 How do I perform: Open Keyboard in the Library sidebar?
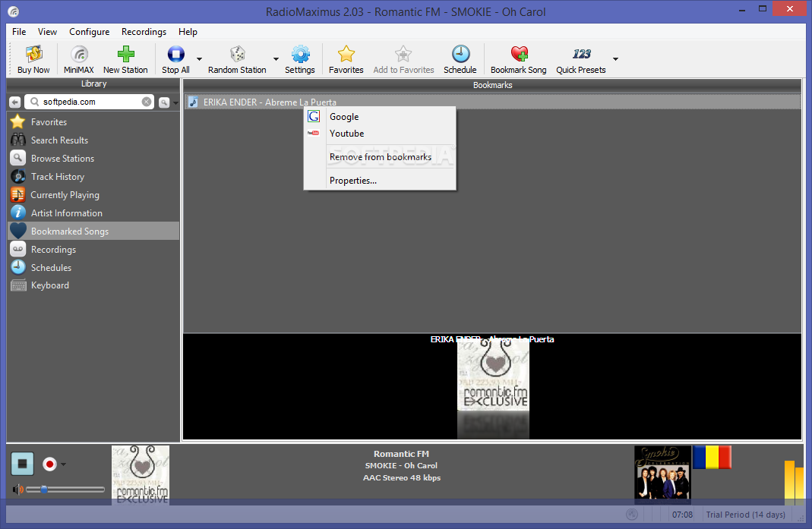tap(93, 285)
